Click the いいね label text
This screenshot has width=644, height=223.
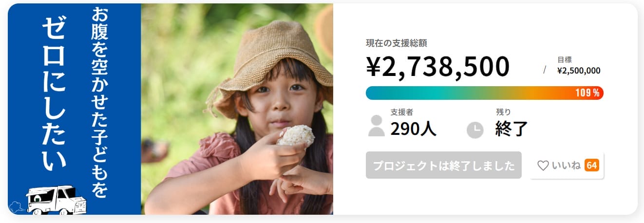coord(566,166)
